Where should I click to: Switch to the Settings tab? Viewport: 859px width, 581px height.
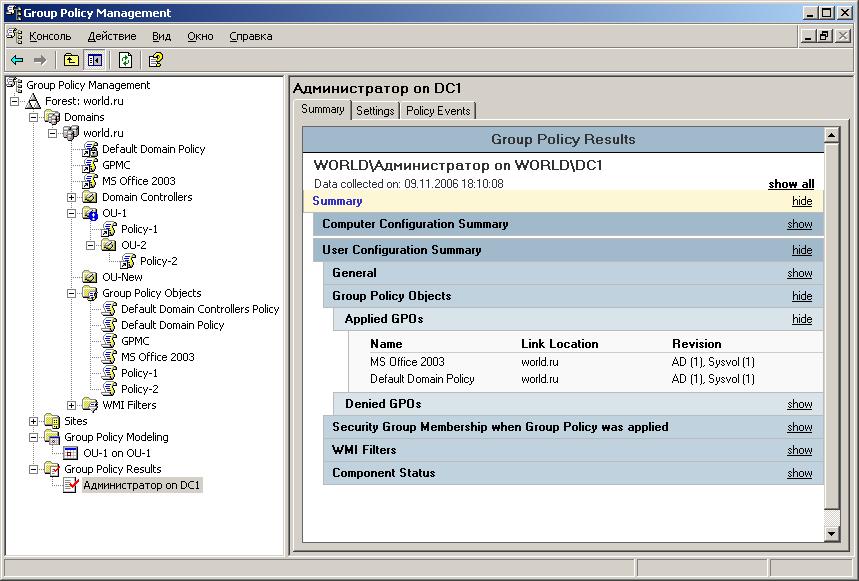375,111
